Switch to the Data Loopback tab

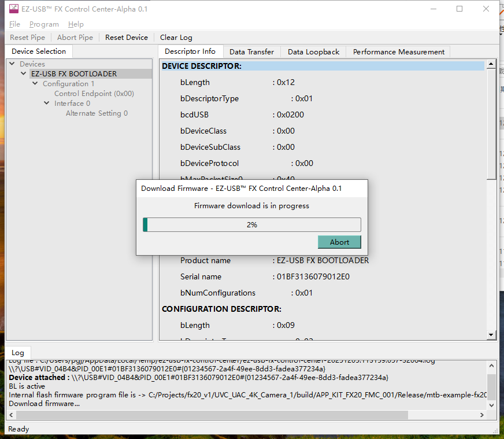313,52
